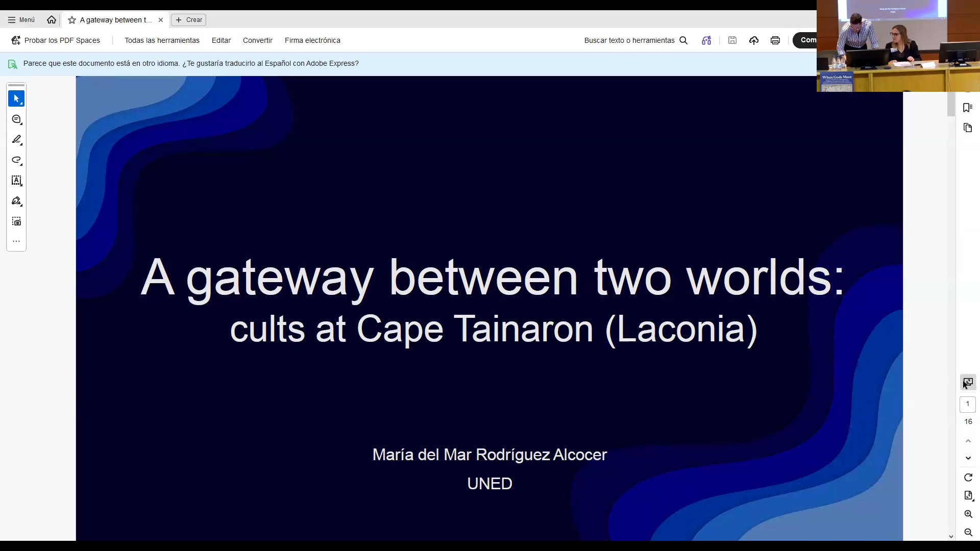Viewport: 980px width, 551px height.
Task: Open document properties page icon
Action: click(968, 496)
